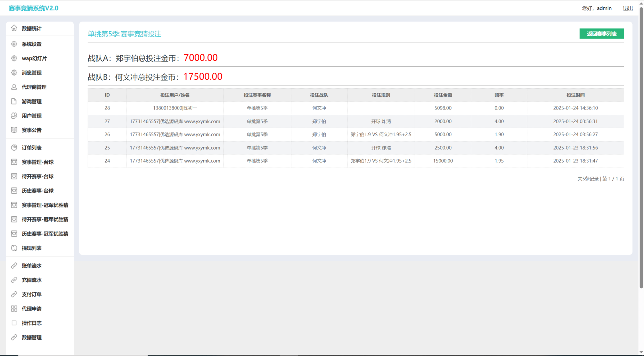Click the book icon next to 赛事公告
This screenshot has height=356, width=644.
[14, 130]
